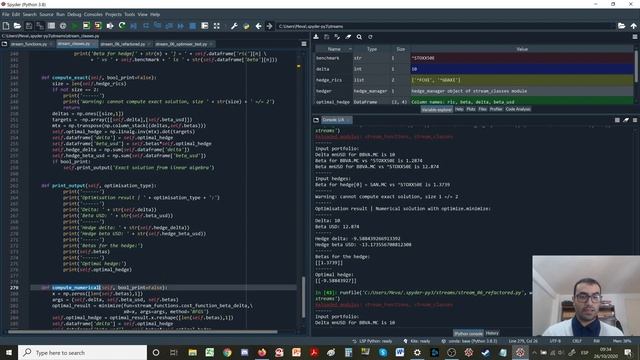This screenshot has height=360, width=640.
Task: Browse for a working directory folder icon
Action: [x=621, y=26]
